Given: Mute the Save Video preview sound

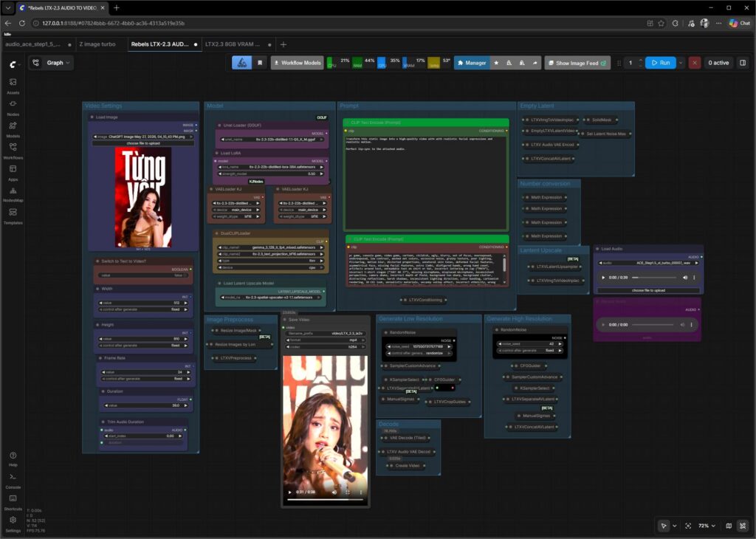Looking at the screenshot, I should click(x=334, y=492).
